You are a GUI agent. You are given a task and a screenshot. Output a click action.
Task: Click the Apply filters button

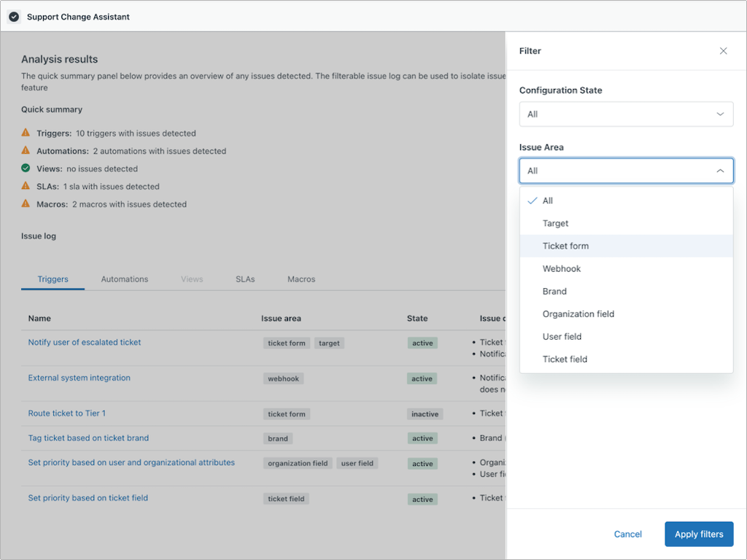point(698,534)
